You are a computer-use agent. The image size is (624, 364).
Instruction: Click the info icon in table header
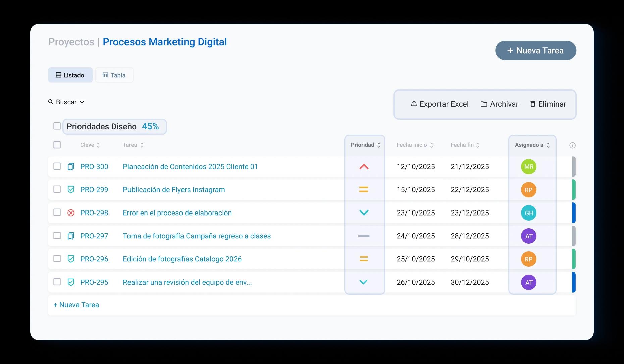572,145
